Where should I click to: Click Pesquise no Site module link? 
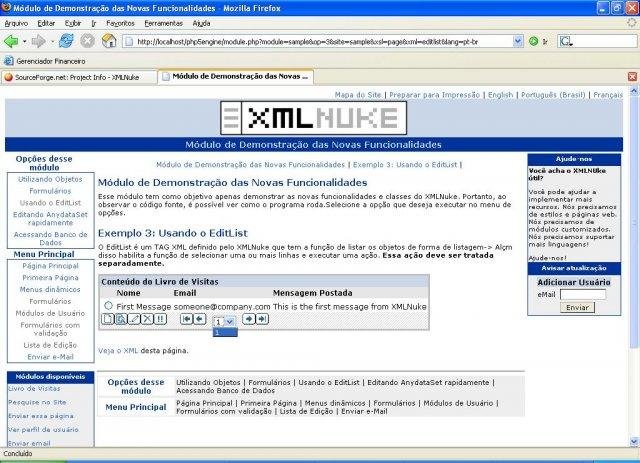37,402
